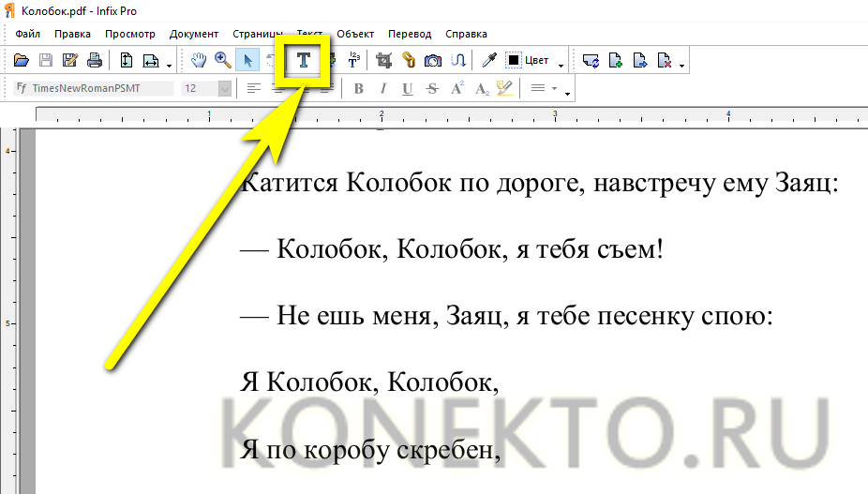Click the delete page icon
Screen dimensions: 868x494
[665, 61]
